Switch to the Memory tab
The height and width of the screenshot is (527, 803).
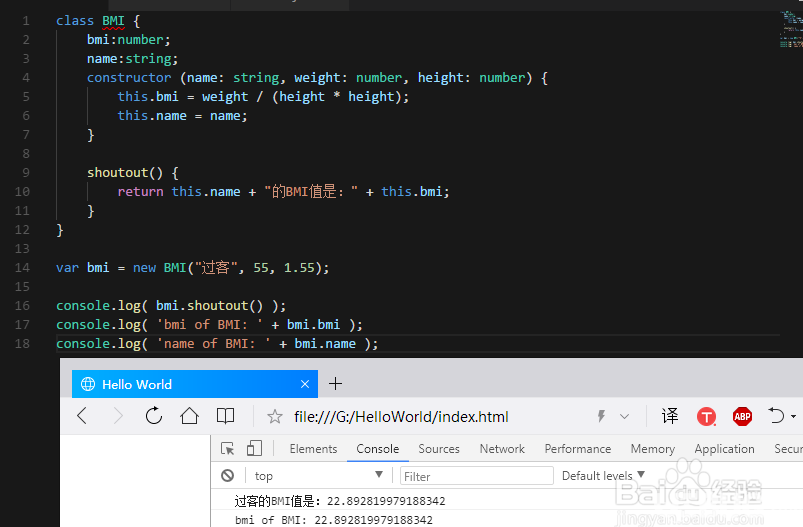(652, 449)
